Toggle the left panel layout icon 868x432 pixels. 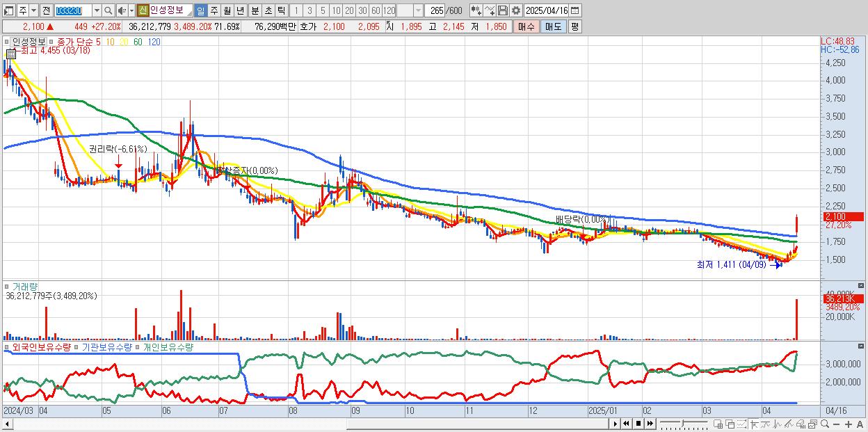click(x=9, y=10)
